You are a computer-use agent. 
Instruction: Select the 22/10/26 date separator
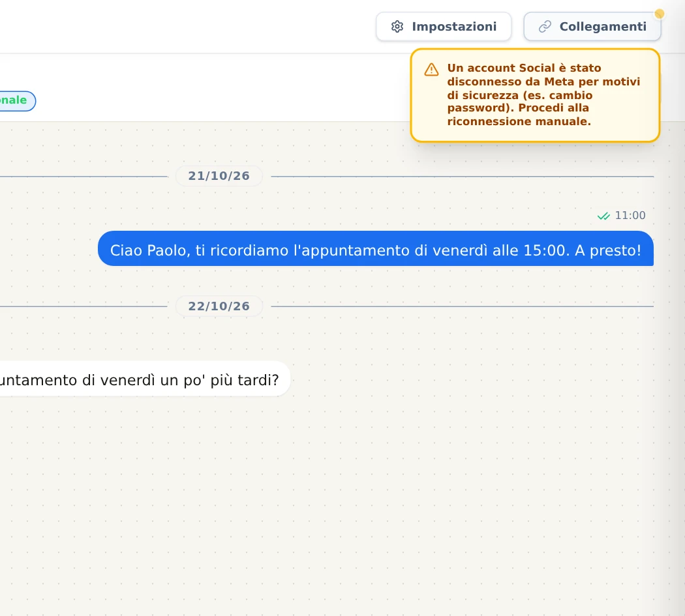click(x=219, y=306)
